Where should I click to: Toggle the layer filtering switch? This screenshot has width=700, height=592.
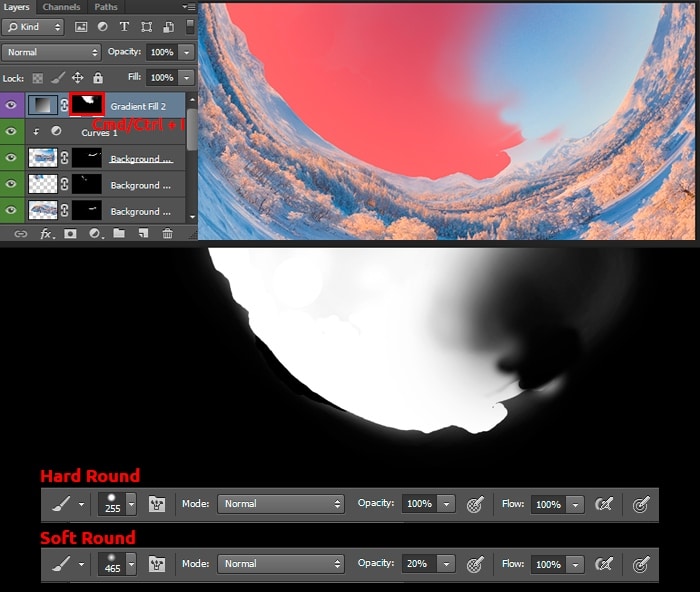[x=190, y=27]
